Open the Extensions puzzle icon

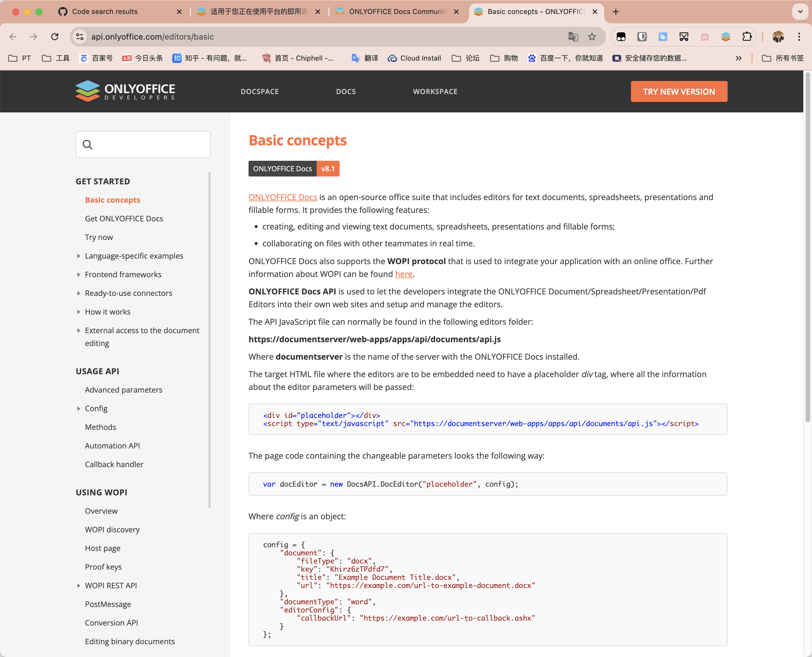747,37
